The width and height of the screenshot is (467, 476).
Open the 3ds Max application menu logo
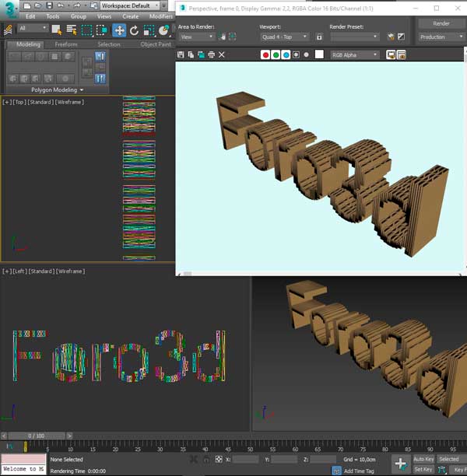point(10,9)
